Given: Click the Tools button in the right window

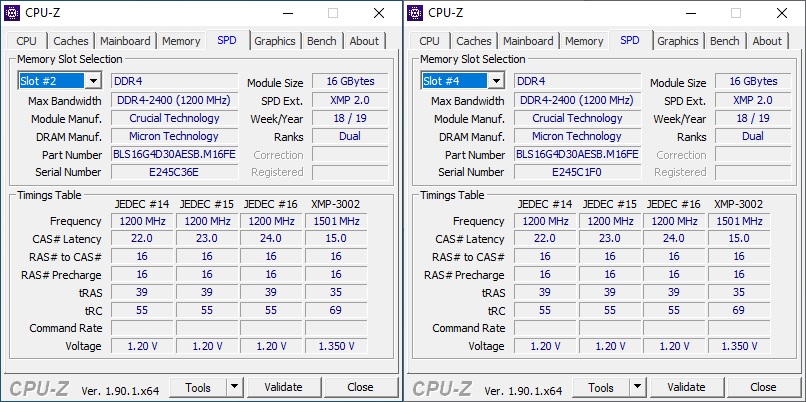Looking at the screenshot, I should 601,387.
